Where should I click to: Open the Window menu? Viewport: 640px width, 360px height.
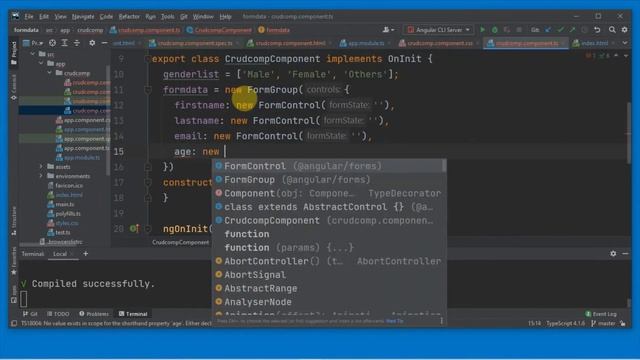click(x=203, y=17)
